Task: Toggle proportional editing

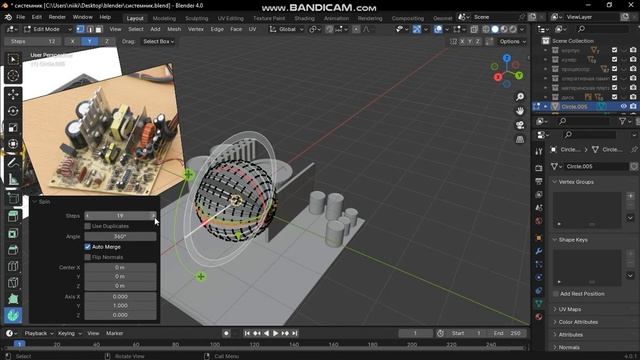Action: pyautogui.click(x=356, y=29)
